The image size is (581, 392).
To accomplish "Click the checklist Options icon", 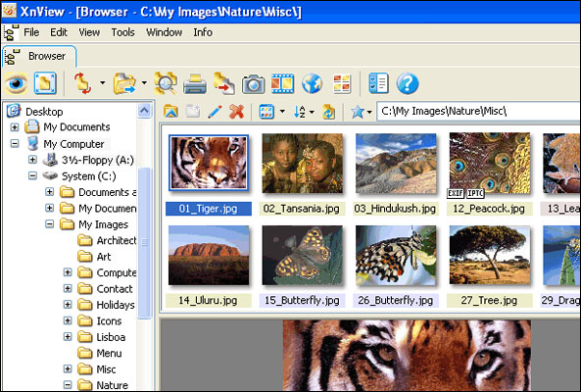I will 379,83.
